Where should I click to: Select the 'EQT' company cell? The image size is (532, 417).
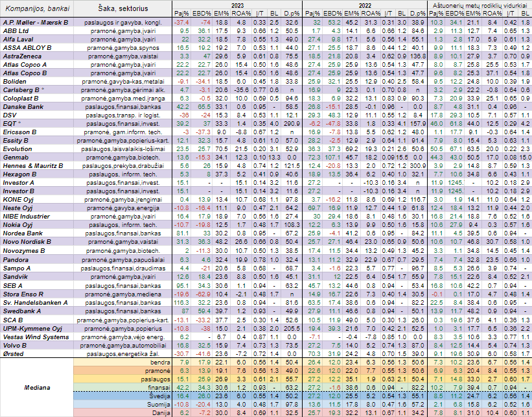37,124
